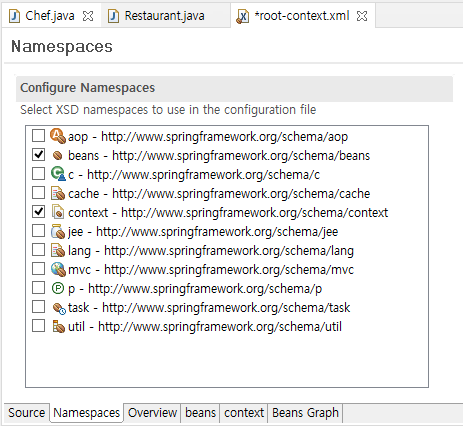Viewport: 463px width, 426px height.
Task: Click the cache namespace icon
Action: [x=58, y=193]
